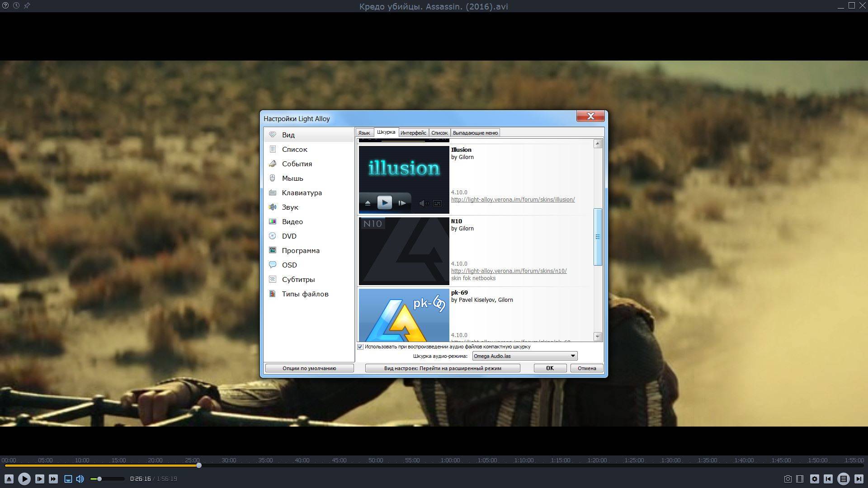Toggle compact skin for audio files checkbox
Image resolution: width=868 pixels, height=488 pixels.
pos(360,347)
